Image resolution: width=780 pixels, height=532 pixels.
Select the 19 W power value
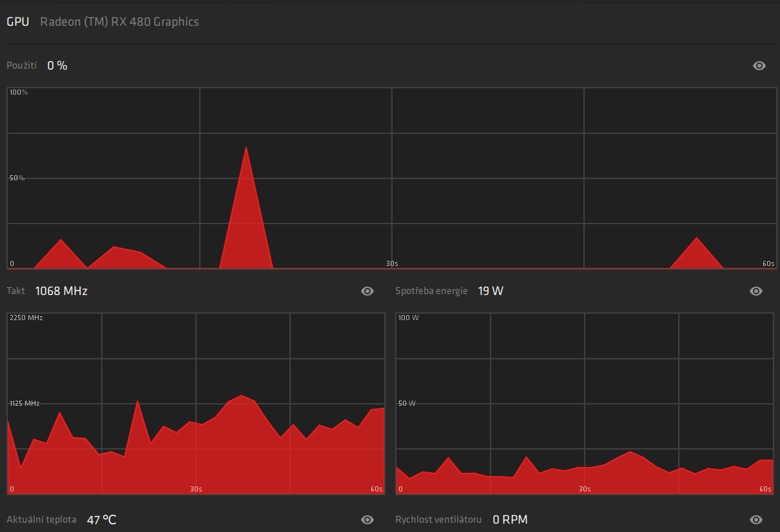[x=491, y=291]
